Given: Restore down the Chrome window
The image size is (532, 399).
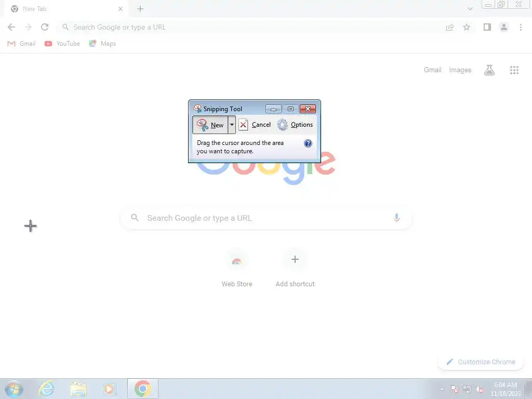Looking at the screenshot, I should [501, 5].
